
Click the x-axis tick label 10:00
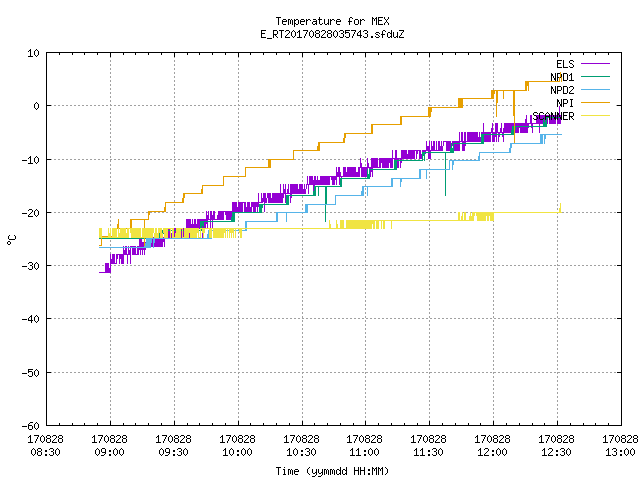point(237,452)
